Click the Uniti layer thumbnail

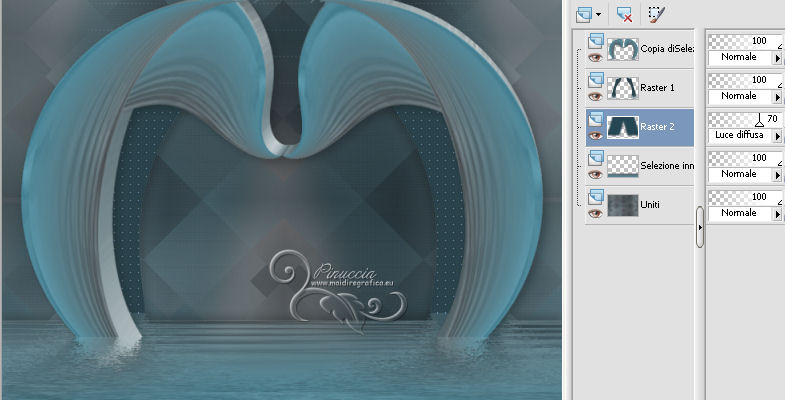[622, 205]
